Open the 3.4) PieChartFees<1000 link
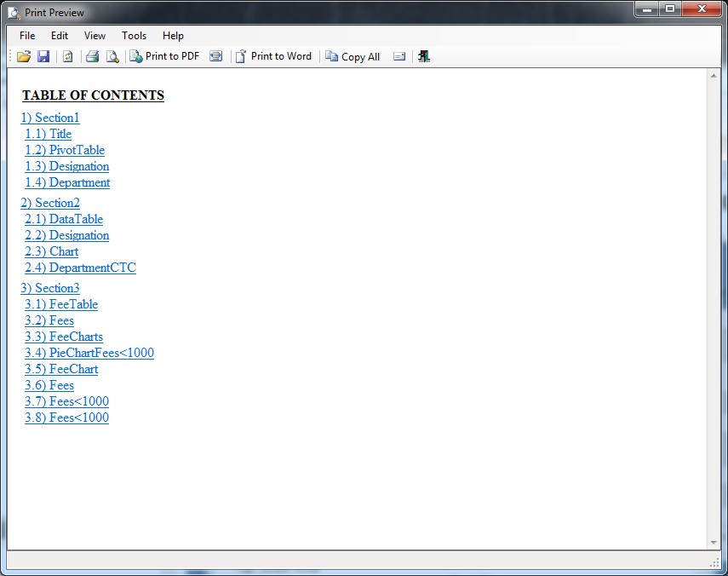This screenshot has width=728, height=576. pos(89,353)
